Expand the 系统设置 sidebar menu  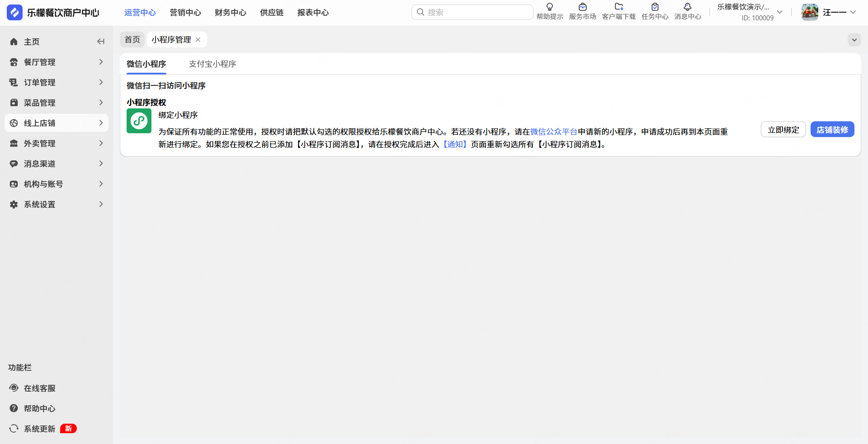pyautogui.click(x=57, y=204)
